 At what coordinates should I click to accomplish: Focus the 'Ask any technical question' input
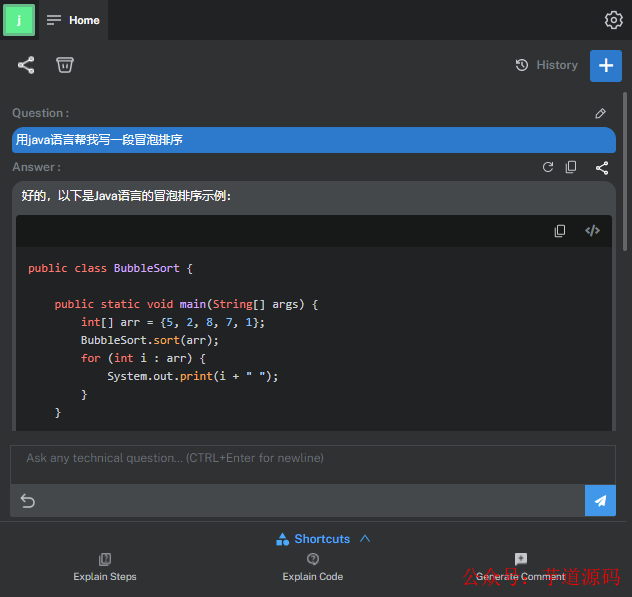(x=313, y=465)
